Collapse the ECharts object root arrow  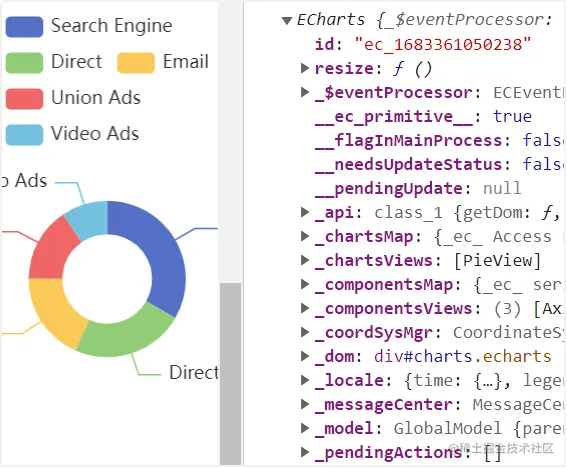(x=287, y=21)
